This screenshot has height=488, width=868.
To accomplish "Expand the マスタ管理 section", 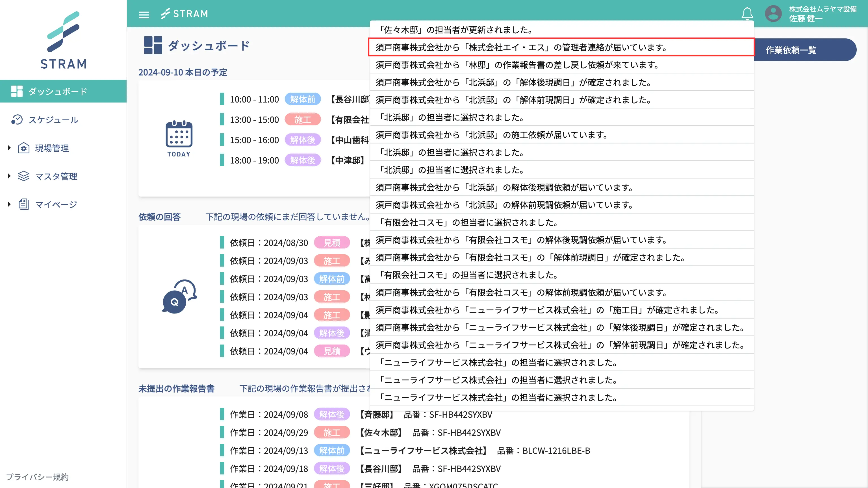I will coord(8,176).
